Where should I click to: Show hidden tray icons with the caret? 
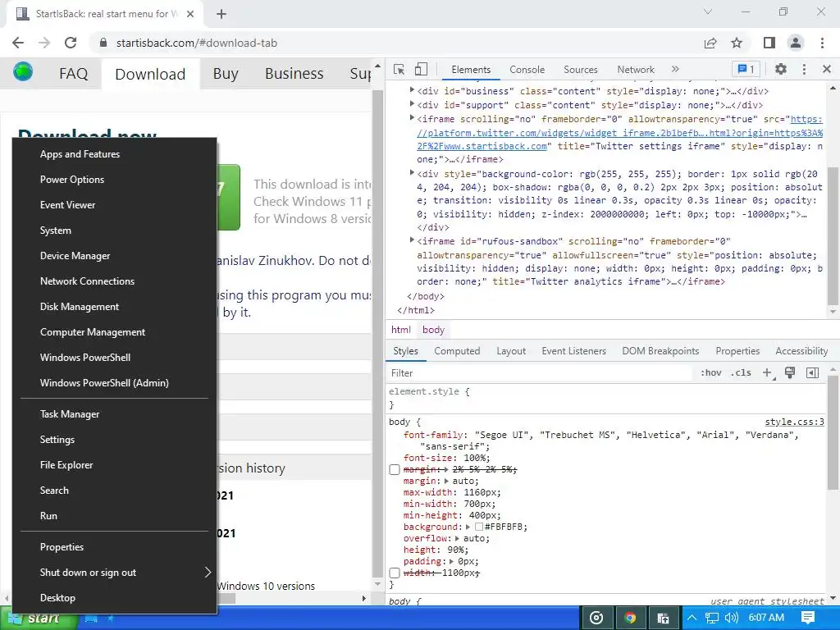click(692, 618)
